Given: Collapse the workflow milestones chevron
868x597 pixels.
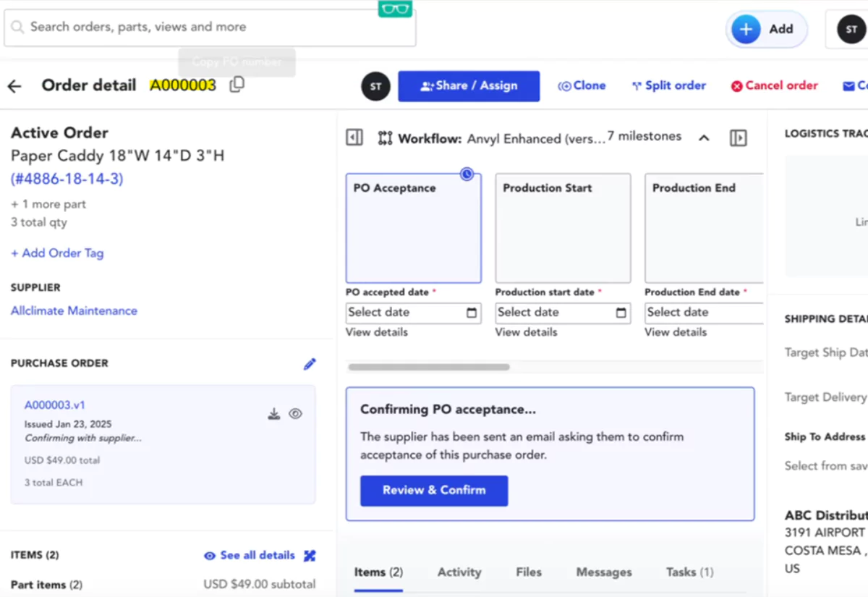Looking at the screenshot, I should pos(704,137).
